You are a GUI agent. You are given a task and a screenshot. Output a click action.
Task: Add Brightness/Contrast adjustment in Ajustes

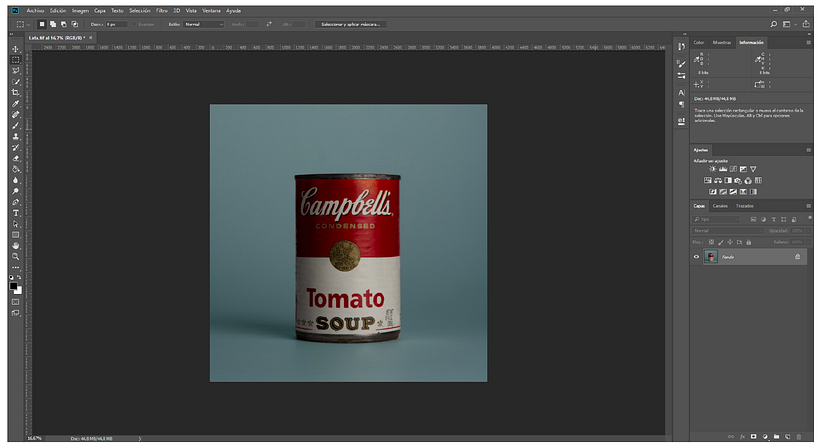point(712,169)
